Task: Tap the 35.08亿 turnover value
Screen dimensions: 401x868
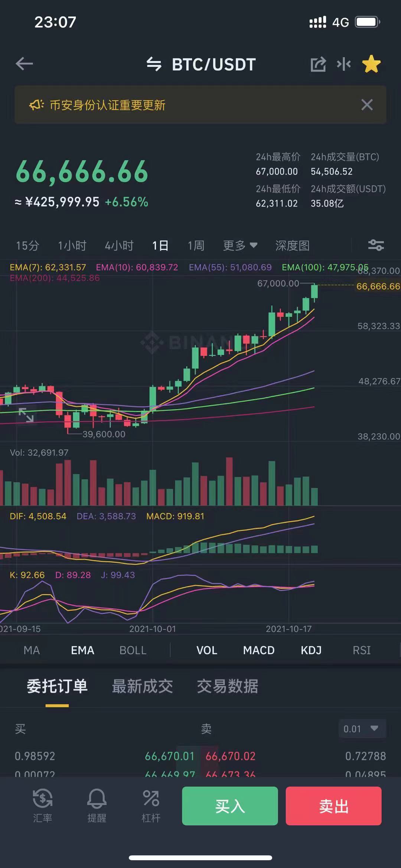Action: (x=327, y=203)
